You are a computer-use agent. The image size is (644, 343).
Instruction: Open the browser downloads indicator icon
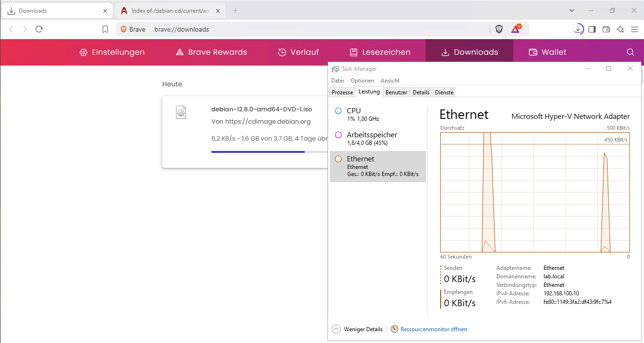pos(578,29)
